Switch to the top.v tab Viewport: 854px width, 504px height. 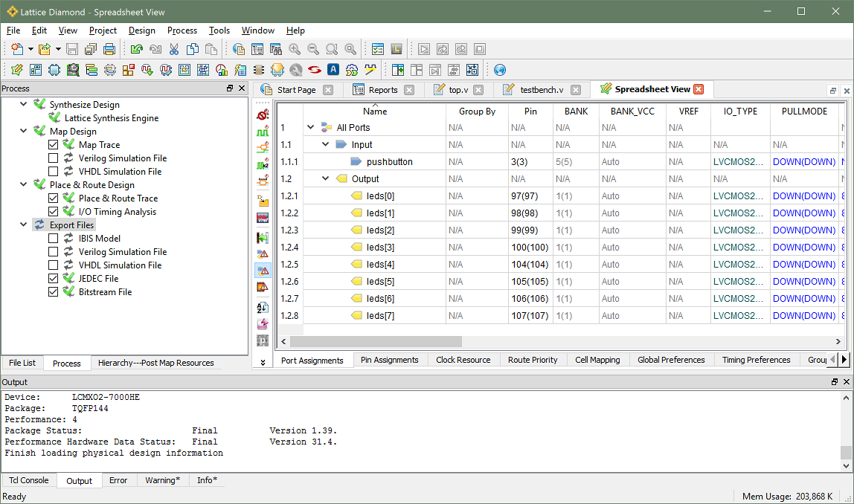[458, 90]
